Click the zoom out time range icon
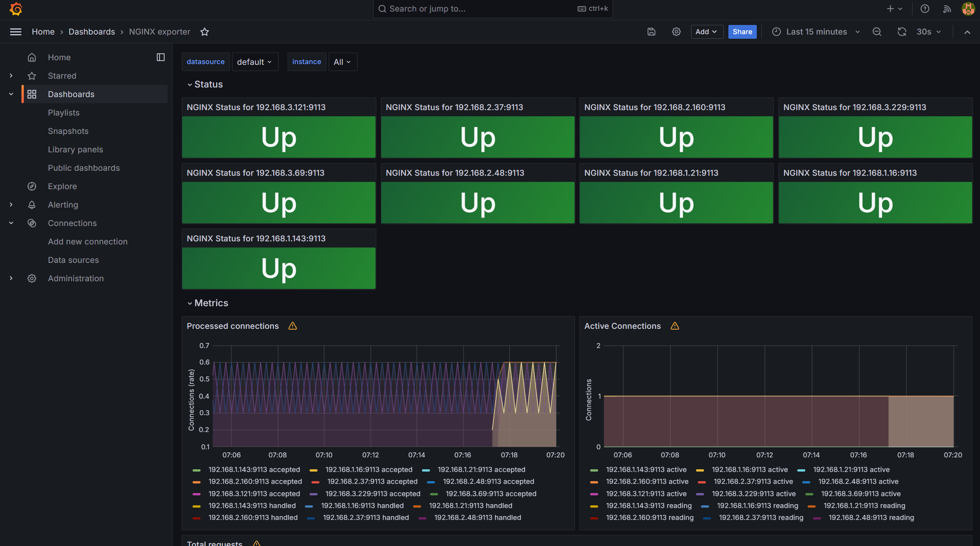 click(x=877, y=32)
